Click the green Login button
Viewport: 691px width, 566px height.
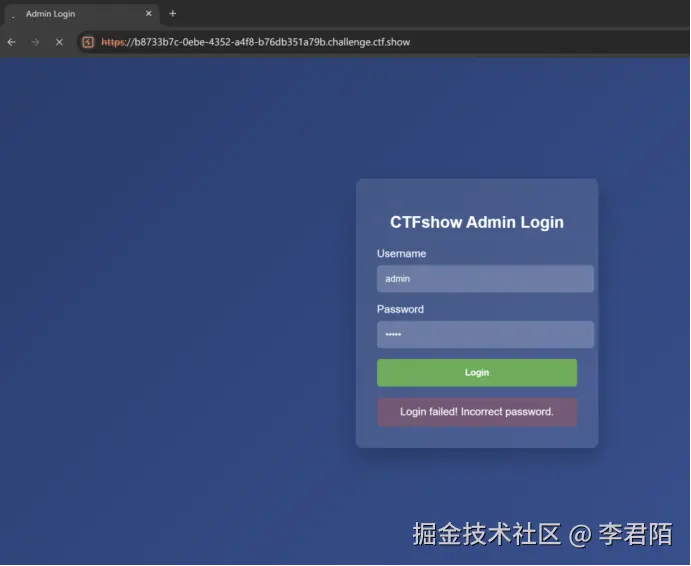[x=477, y=373]
